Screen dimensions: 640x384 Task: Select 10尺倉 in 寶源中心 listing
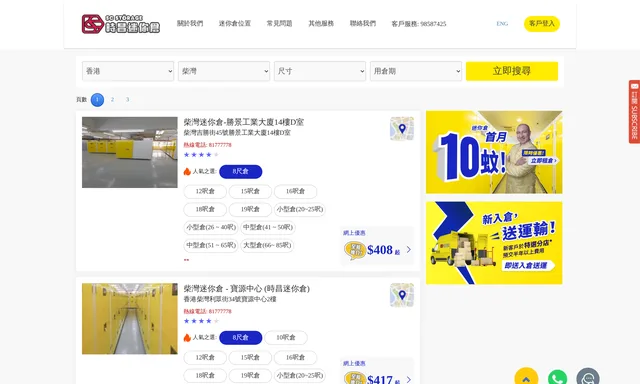pos(286,337)
